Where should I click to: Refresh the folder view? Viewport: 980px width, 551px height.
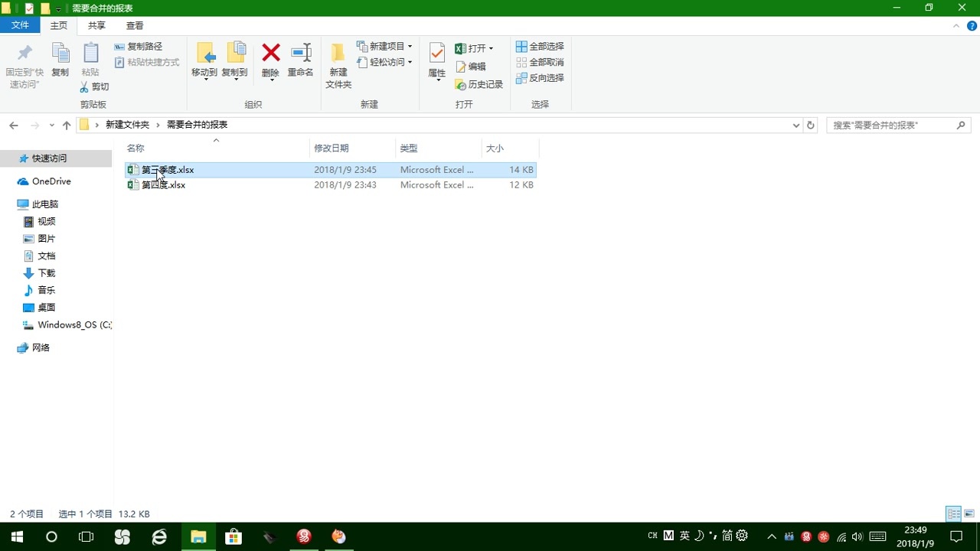(811, 125)
